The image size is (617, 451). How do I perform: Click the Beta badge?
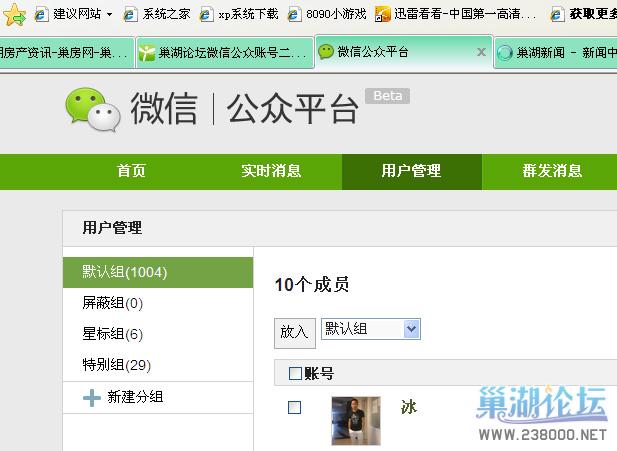click(387, 96)
